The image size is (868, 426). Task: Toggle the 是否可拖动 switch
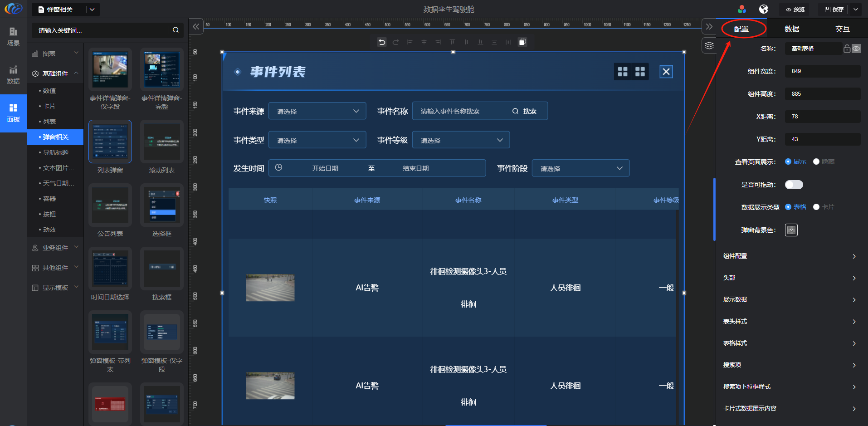tap(794, 185)
